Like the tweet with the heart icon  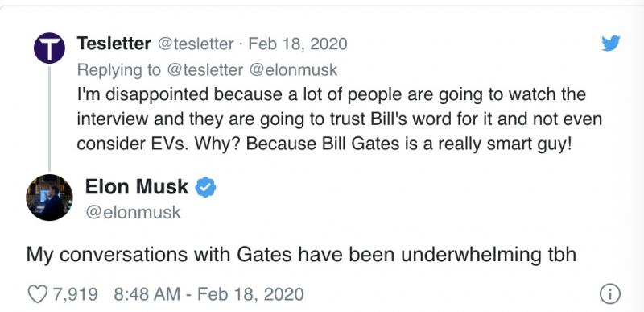tap(37, 294)
